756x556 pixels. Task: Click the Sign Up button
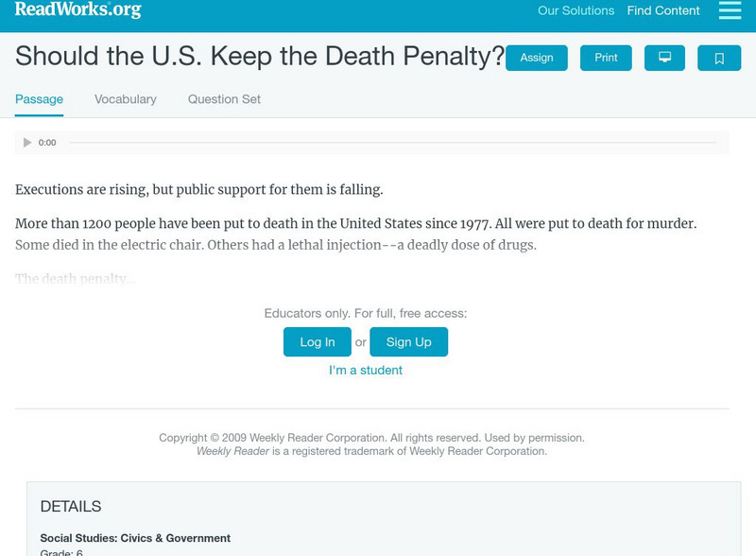[x=408, y=342]
